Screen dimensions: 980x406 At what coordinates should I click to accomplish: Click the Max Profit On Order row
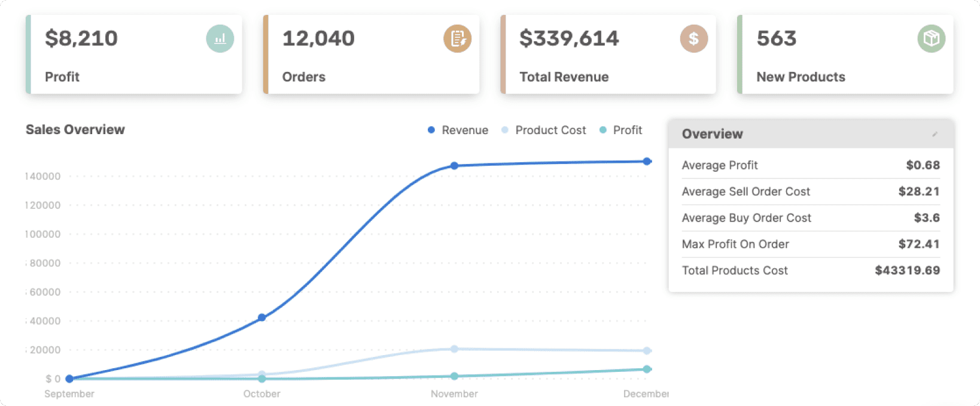[810, 244]
